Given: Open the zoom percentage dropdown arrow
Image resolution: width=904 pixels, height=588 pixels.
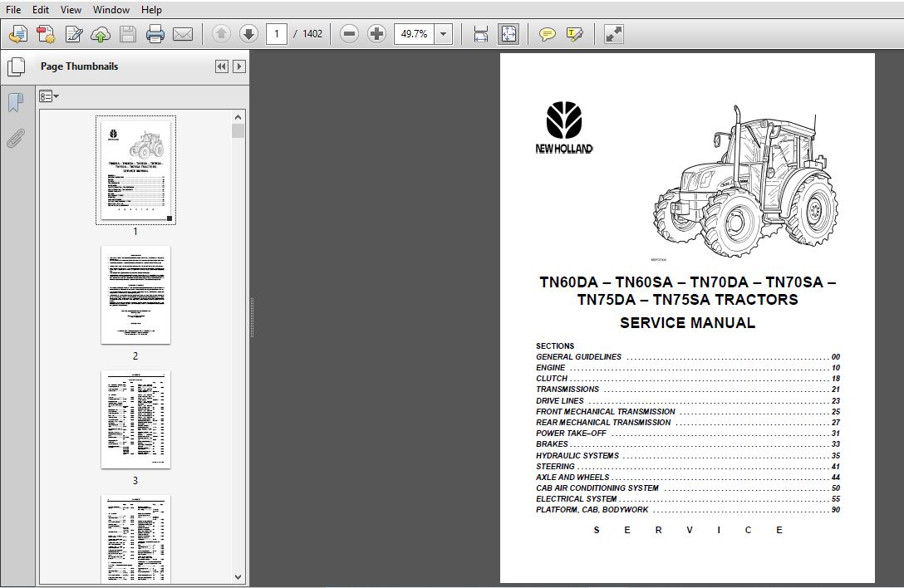Looking at the screenshot, I should click(444, 34).
